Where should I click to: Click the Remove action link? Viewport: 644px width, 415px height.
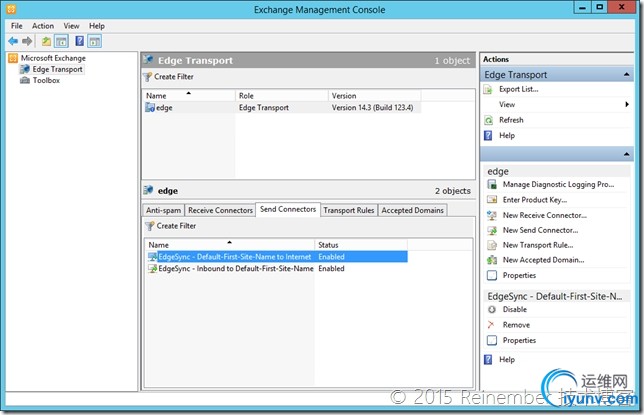[516, 325]
